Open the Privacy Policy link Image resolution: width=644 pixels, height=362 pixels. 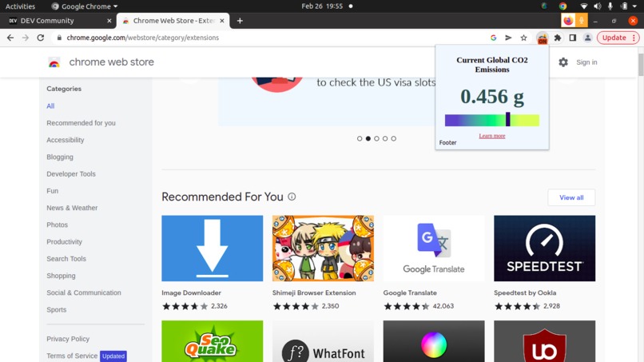[x=68, y=339]
